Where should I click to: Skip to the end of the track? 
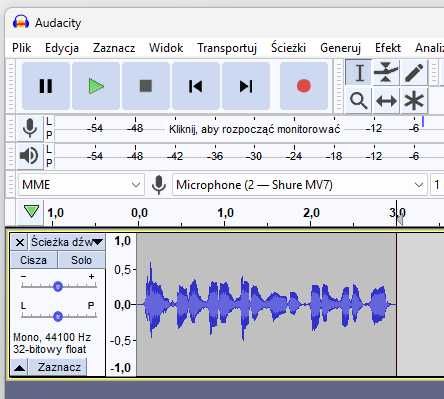pos(246,86)
